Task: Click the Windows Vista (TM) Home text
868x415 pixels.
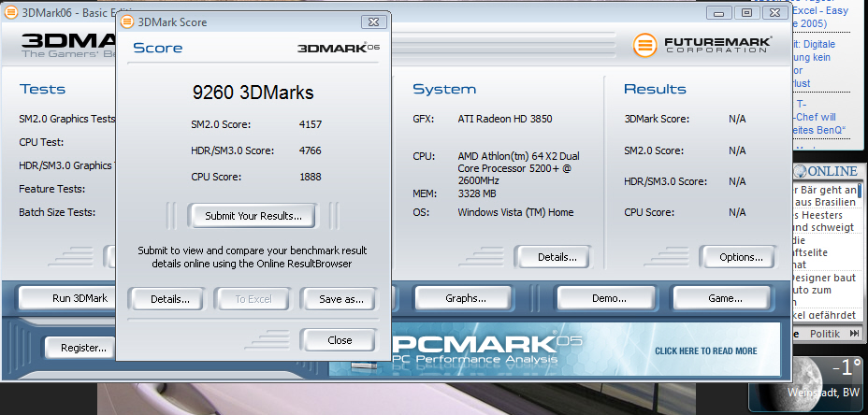Action: click(x=515, y=212)
